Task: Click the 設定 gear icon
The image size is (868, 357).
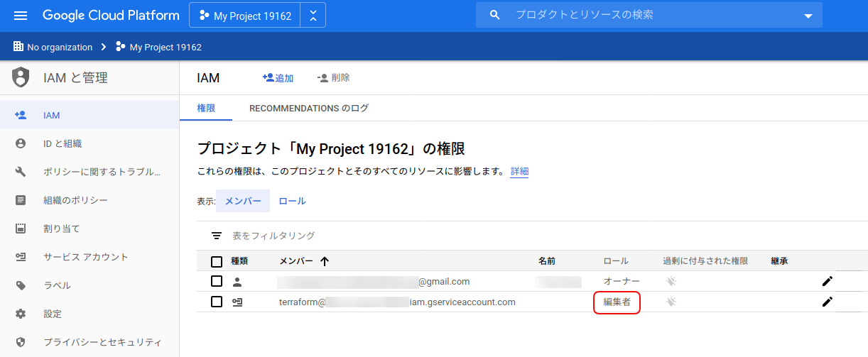Action: [x=21, y=314]
